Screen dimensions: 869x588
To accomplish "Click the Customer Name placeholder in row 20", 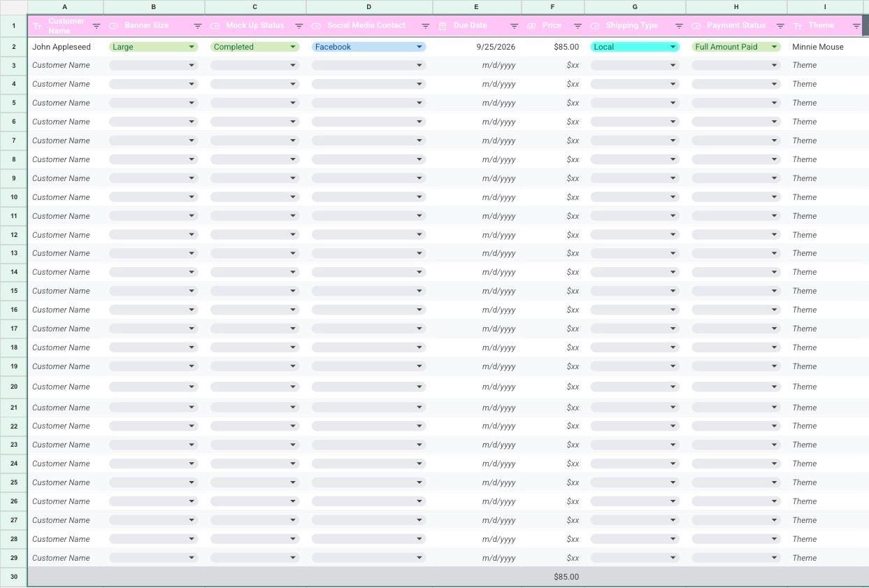I will coord(61,387).
